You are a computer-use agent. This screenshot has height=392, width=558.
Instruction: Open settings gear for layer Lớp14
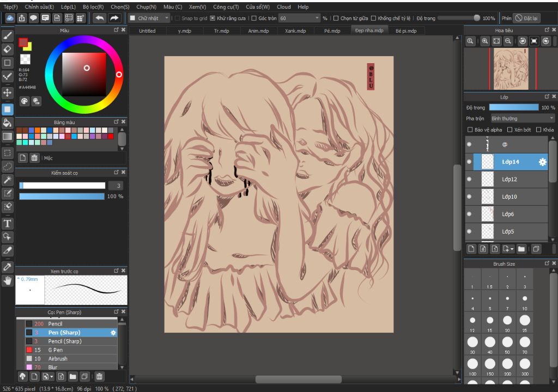coord(542,162)
